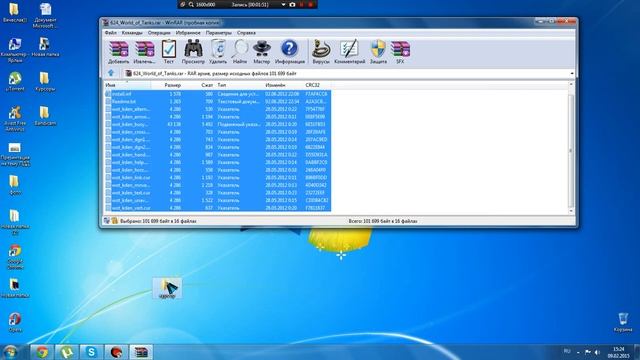
Task: Open the Комментарий comment tool
Action: tap(349, 52)
